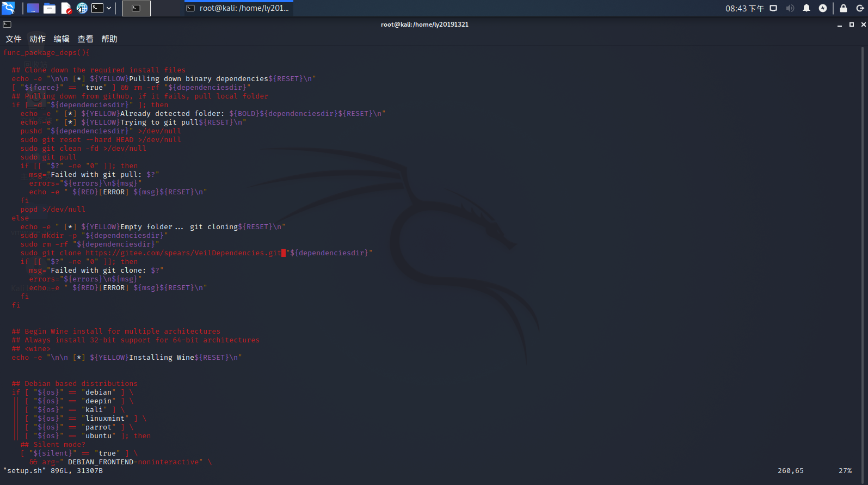Click 'Begin Wine install for multiple architectures' comment
Image resolution: width=868 pixels, height=485 pixels.
122,331
